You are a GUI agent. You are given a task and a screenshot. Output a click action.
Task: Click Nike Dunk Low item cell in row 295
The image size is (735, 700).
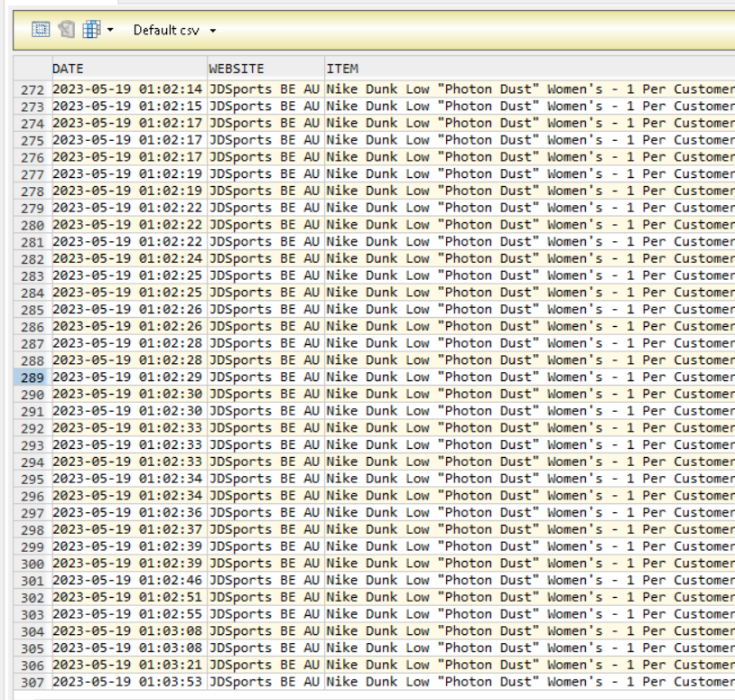[x=530, y=479]
